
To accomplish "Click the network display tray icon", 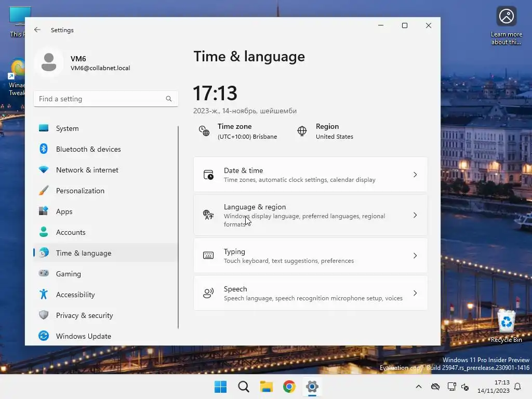I will pos(451,387).
